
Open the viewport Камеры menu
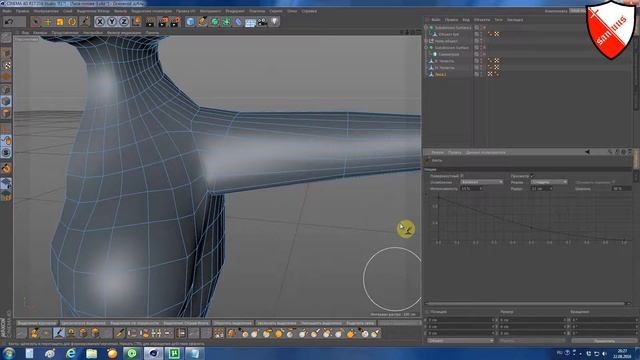click(x=40, y=33)
